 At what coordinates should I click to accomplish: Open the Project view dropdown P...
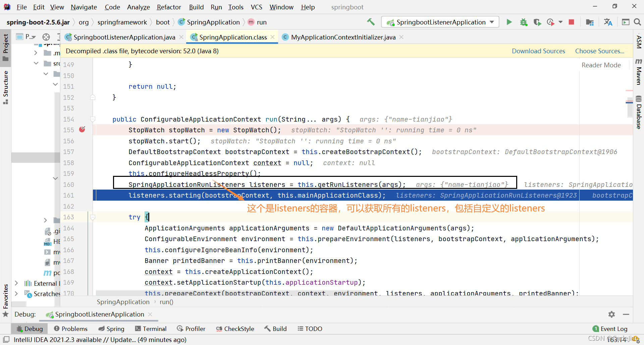26,37
